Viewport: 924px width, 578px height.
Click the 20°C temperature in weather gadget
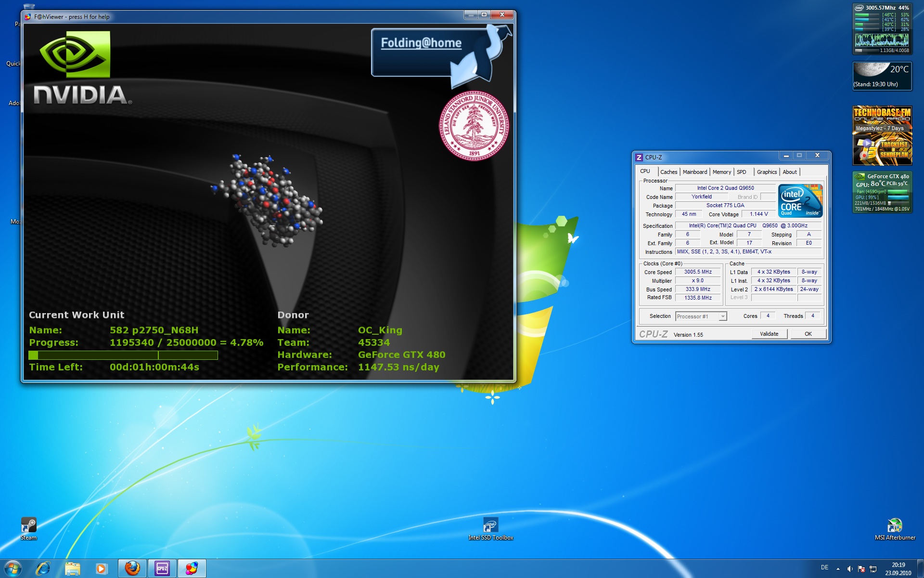point(899,69)
